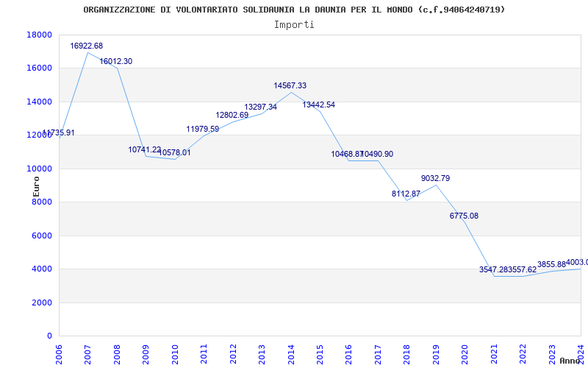Click the 14000 y-axis tick label
588x368 pixels.
pyautogui.click(x=40, y=102)
